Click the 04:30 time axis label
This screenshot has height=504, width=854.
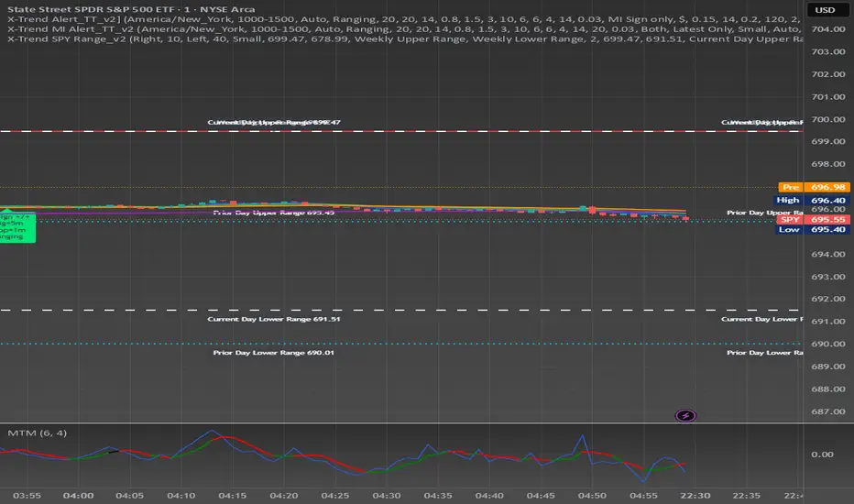coord(386,495)
